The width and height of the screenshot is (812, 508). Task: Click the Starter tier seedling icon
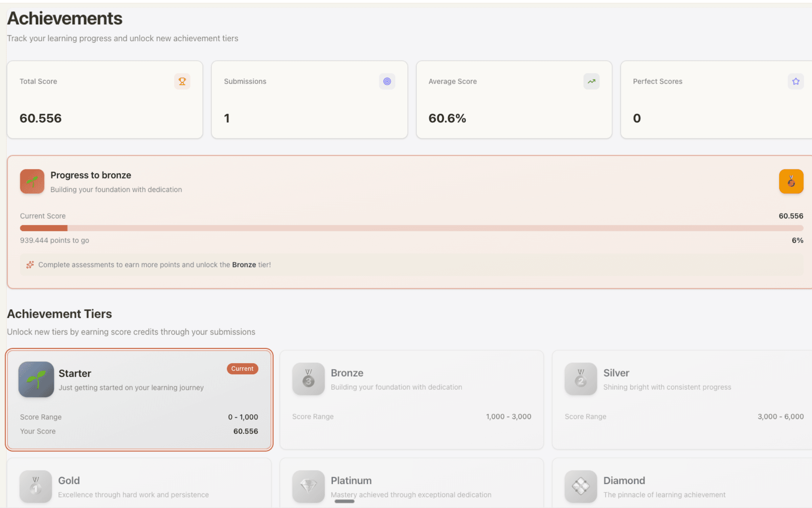[x=36, y=379]
